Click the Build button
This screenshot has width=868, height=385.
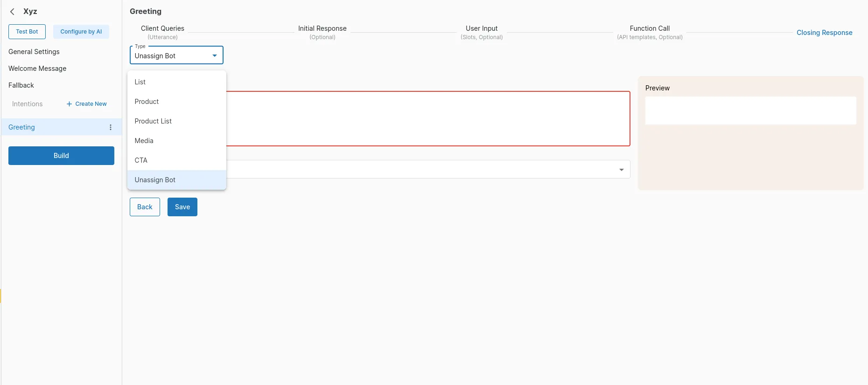point(61,156)
